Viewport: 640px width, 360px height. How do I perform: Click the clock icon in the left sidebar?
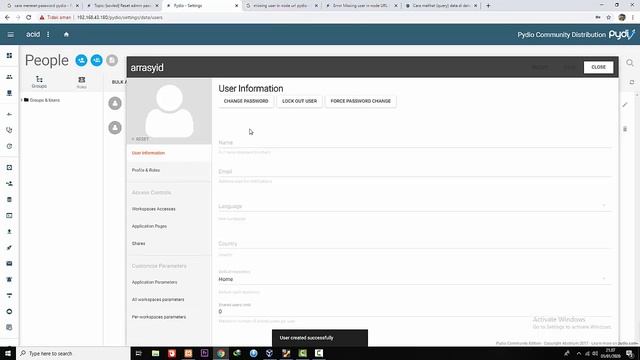(9, 146)
